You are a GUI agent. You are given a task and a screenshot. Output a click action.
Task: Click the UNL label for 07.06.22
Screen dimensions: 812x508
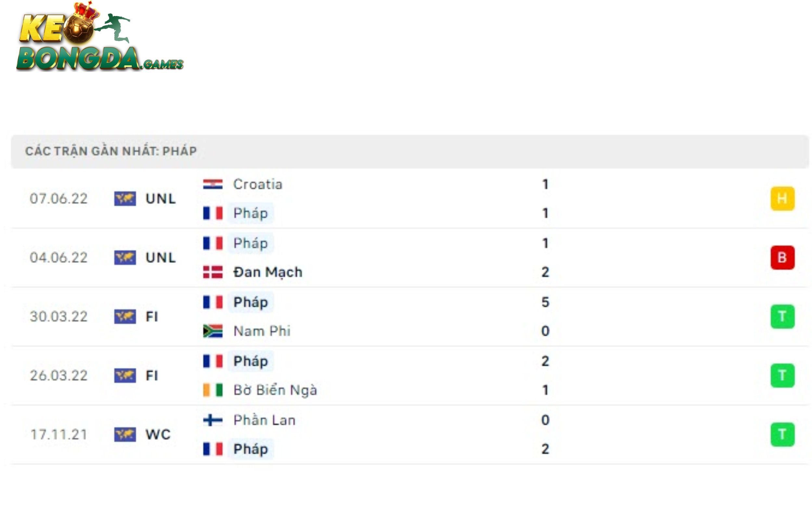(161, 199)
